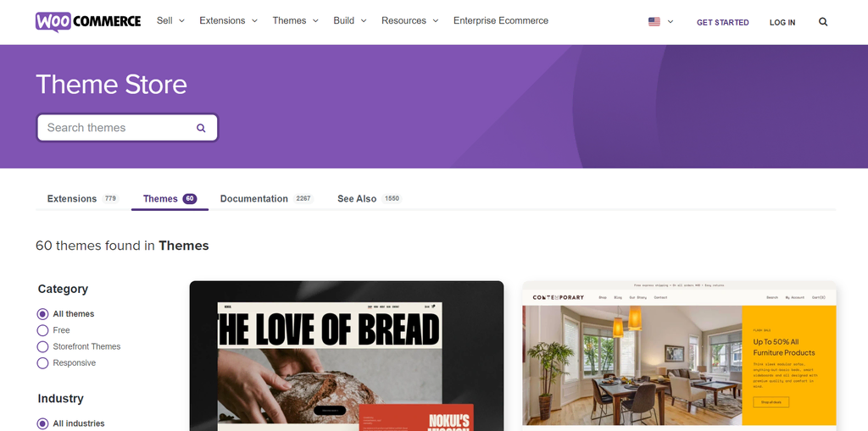Submit theme search via magnifier icon
The width and height of the screenshot is (868, 431).
pyautogui.click(x=201, y=128)
